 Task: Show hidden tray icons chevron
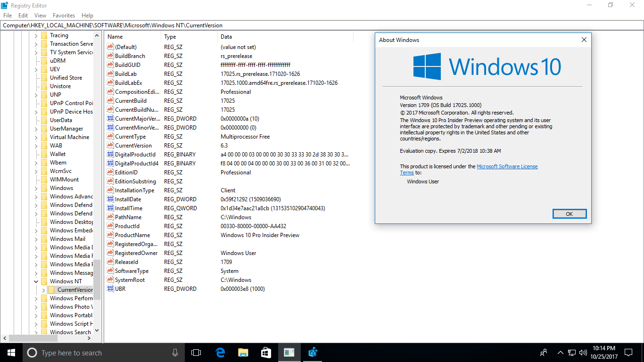tap(561, 353)
